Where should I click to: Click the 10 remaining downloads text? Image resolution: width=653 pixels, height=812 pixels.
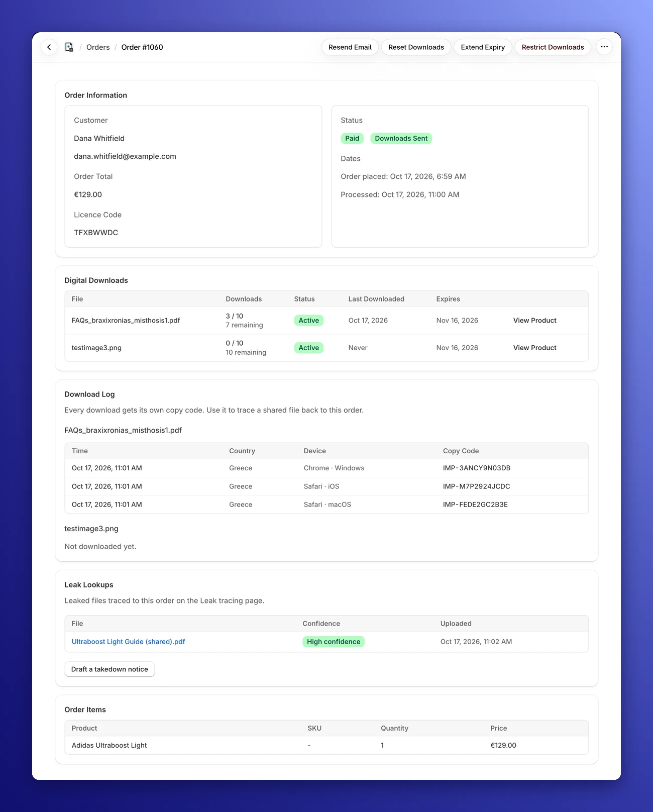tap(246, 352)
